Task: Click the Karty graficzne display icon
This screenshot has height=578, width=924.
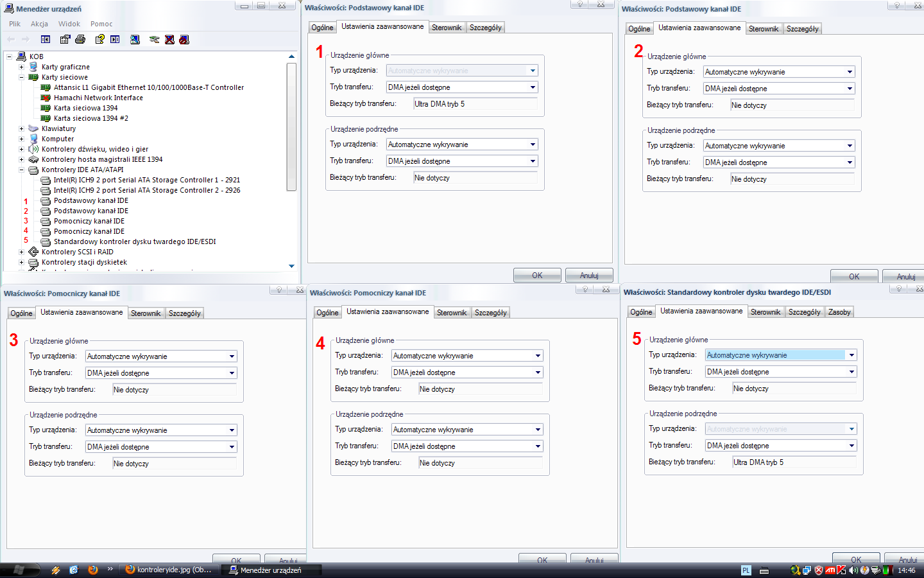Action: [33, 67]
